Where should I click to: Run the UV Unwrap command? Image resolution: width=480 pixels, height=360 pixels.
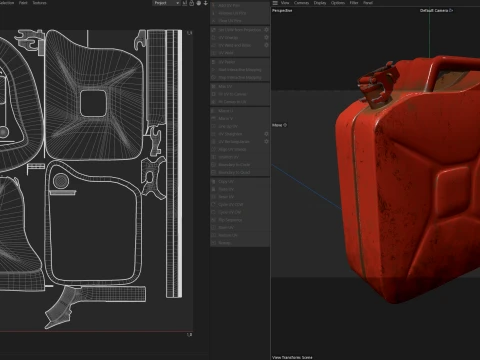237,37
